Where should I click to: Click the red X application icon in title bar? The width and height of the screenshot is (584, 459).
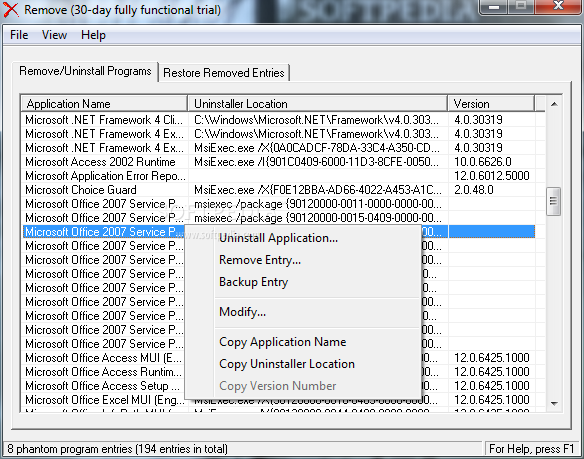tap(10, 9)
